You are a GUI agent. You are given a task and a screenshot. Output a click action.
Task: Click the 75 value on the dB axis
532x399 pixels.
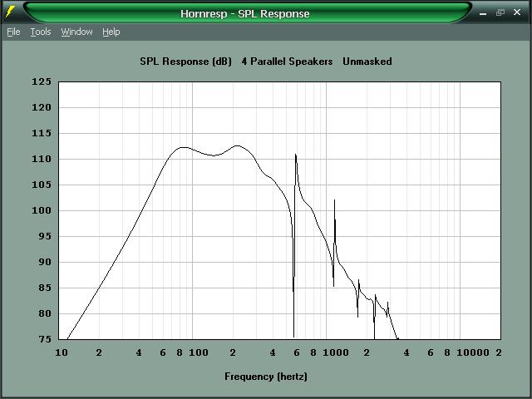pyautogui.click(x=44, y=339)
